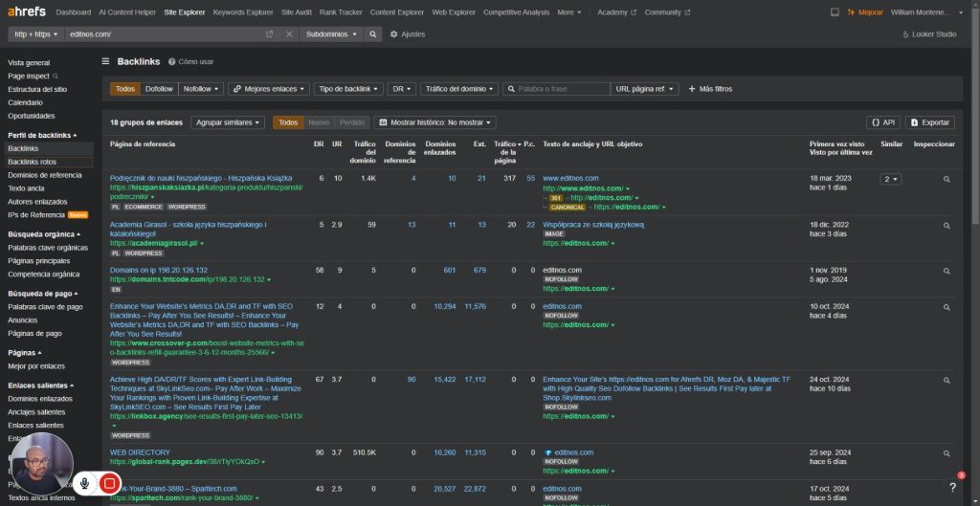Open the help question mark button
This screenshot has width=980, height=506.
click(x=952, y=487)
